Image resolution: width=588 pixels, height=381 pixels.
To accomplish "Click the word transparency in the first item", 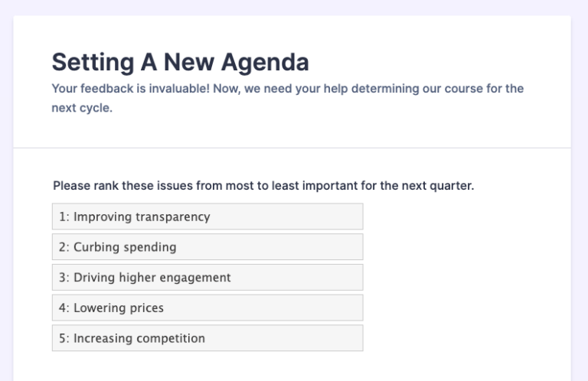I will pyautogui.click(x=172, y=217).
